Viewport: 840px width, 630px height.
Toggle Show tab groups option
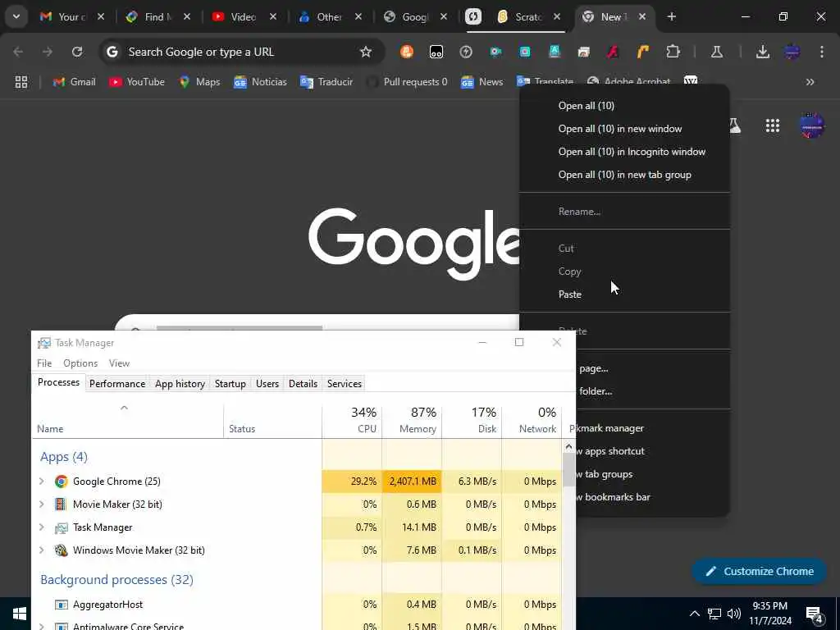[x=652, y=474]
